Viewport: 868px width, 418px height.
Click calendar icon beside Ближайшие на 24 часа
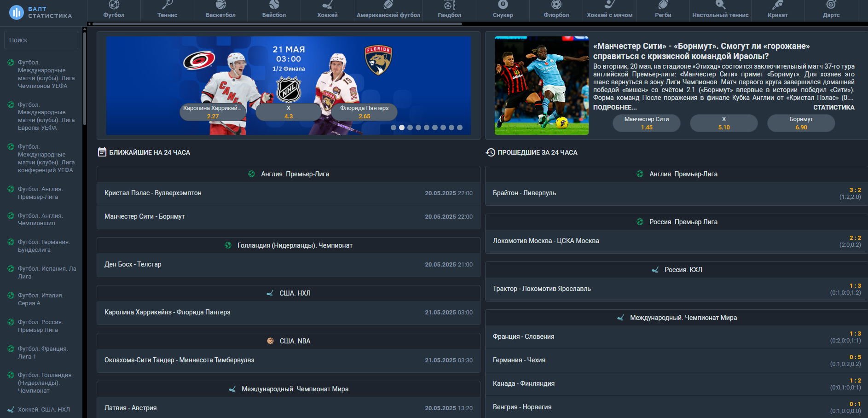coord(102,152)
